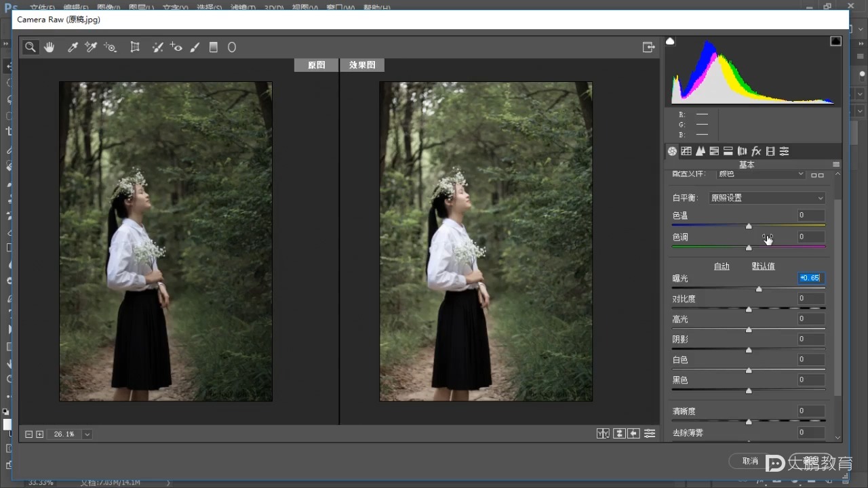Screen dimensions: 868x488
Task: Toggle the preview settings sliders icon
Action: coord(650,434)
